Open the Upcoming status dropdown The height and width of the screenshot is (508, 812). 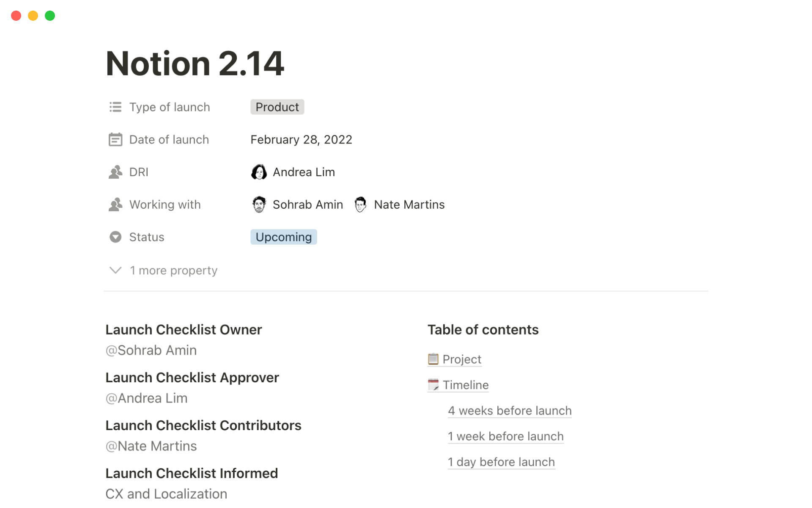[x=283, y=237]
